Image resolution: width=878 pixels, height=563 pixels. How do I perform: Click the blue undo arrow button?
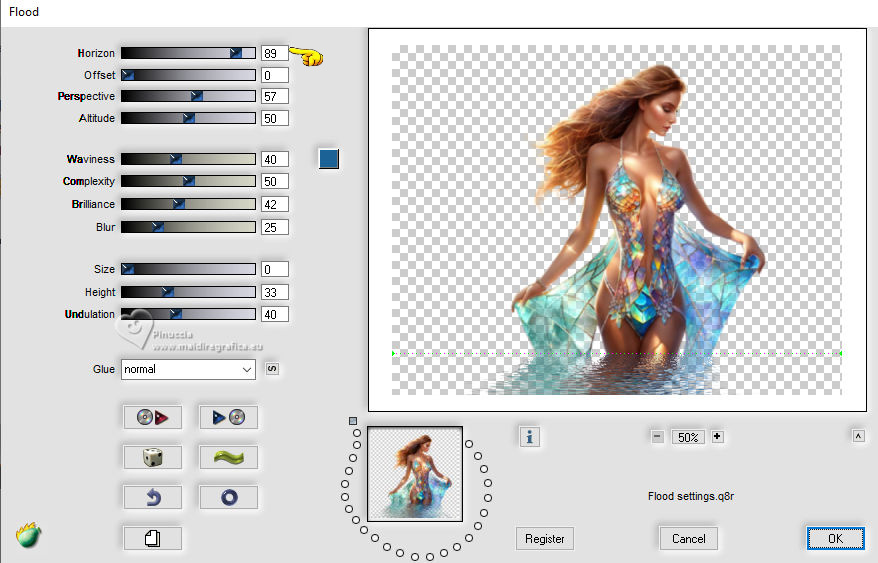coord(153,496)
